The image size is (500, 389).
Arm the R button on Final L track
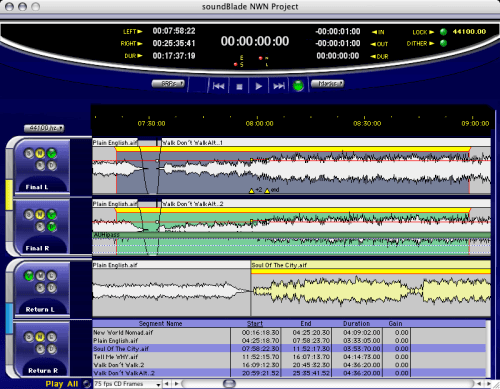coord(40,166)
